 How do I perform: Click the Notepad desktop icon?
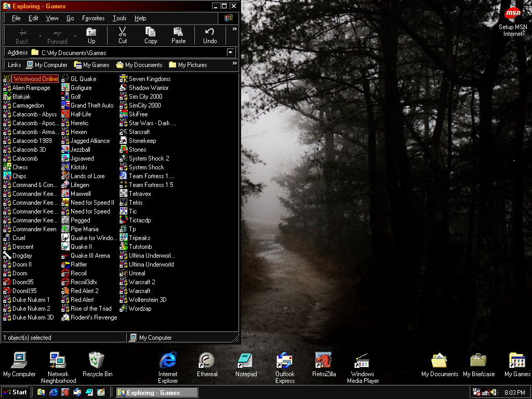tap(246, 364)
